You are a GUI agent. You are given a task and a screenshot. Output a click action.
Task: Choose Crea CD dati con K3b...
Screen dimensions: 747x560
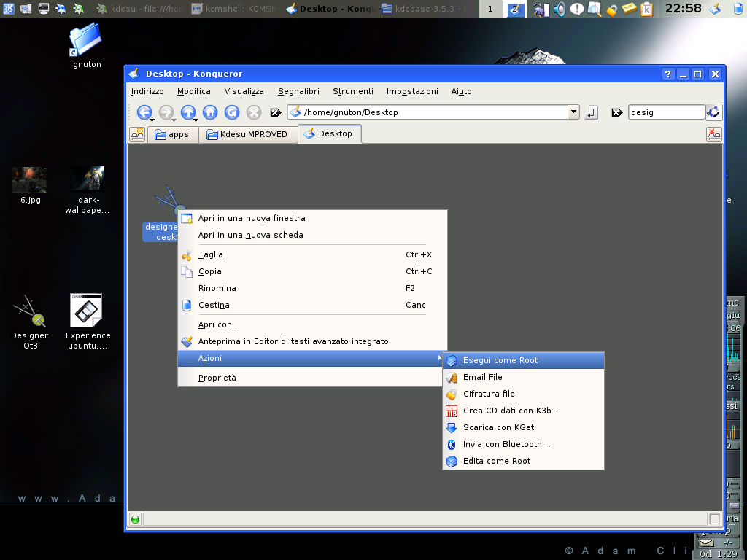coord(523,411)
